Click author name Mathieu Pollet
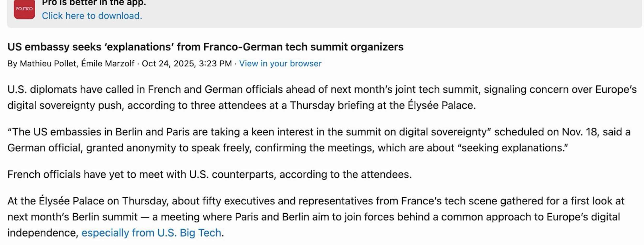 48,64
